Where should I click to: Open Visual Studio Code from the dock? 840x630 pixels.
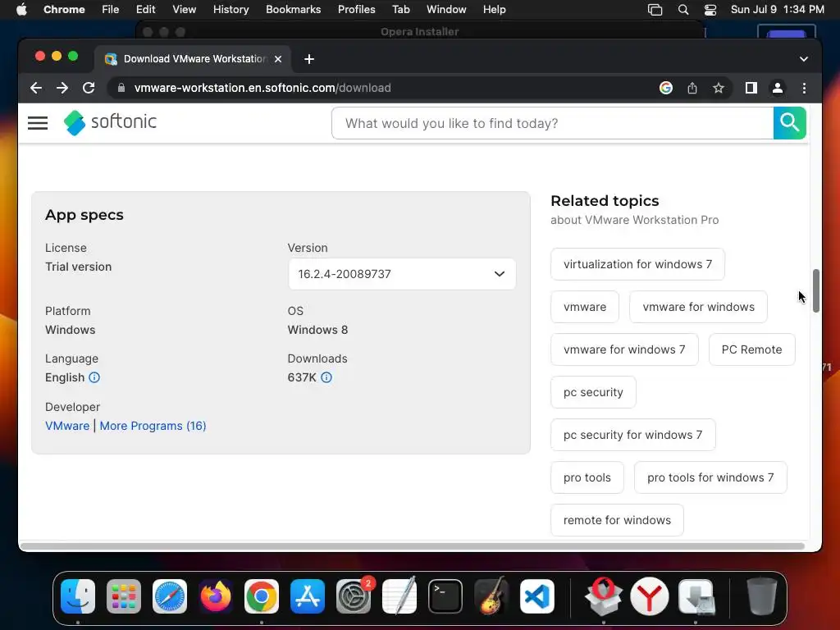point(537,596)
